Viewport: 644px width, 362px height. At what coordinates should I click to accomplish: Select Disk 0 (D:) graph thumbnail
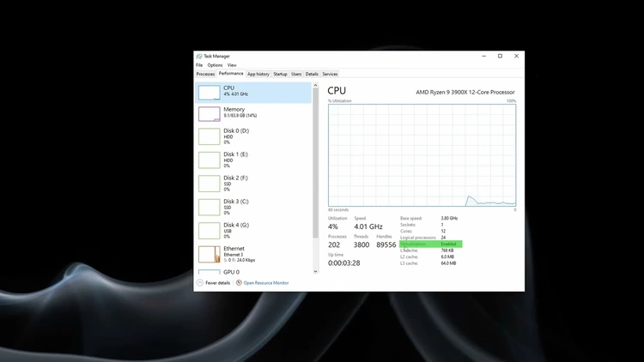tap(209, 136)
